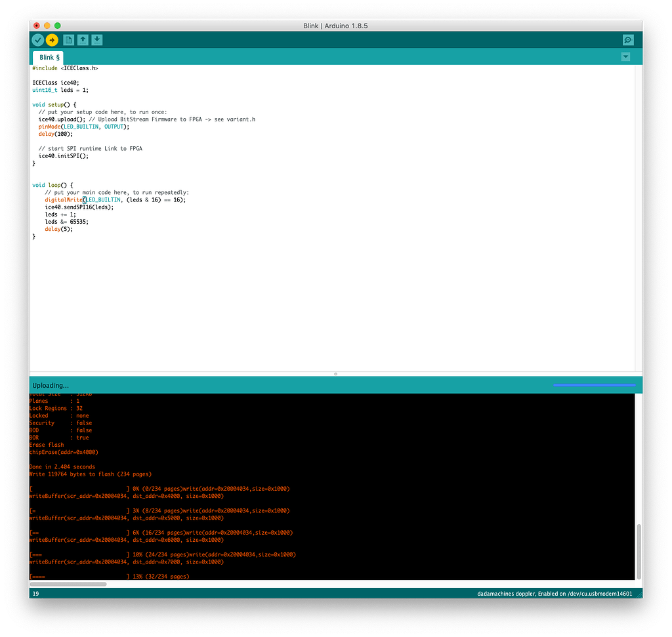Open the Serial Monitor
The image size is (672, 637).
(627, 40)
